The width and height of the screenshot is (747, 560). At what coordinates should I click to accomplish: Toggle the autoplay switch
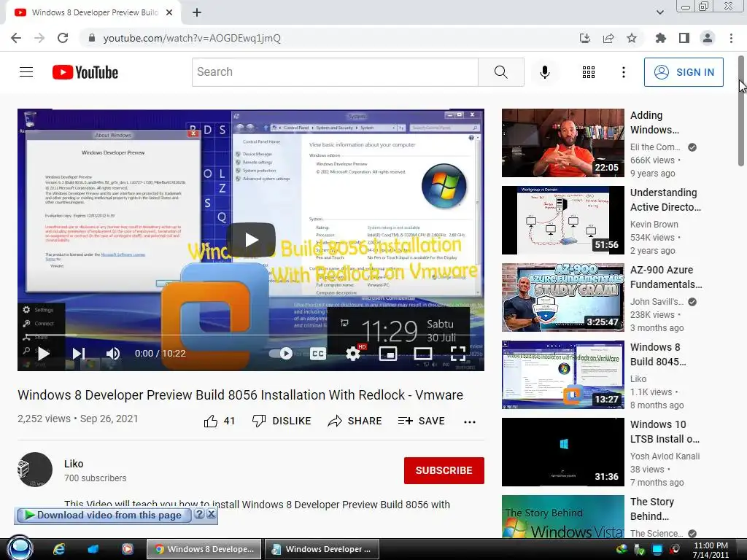(281, 354)
